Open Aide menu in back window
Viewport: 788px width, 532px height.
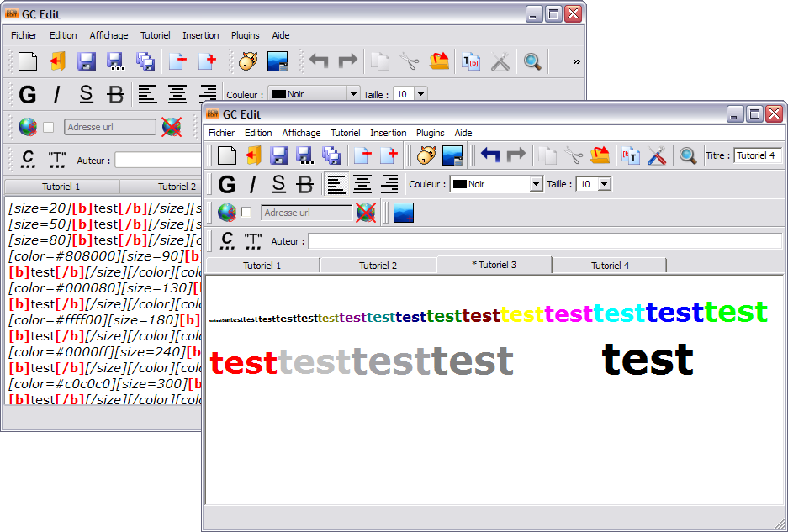(281, 35)
